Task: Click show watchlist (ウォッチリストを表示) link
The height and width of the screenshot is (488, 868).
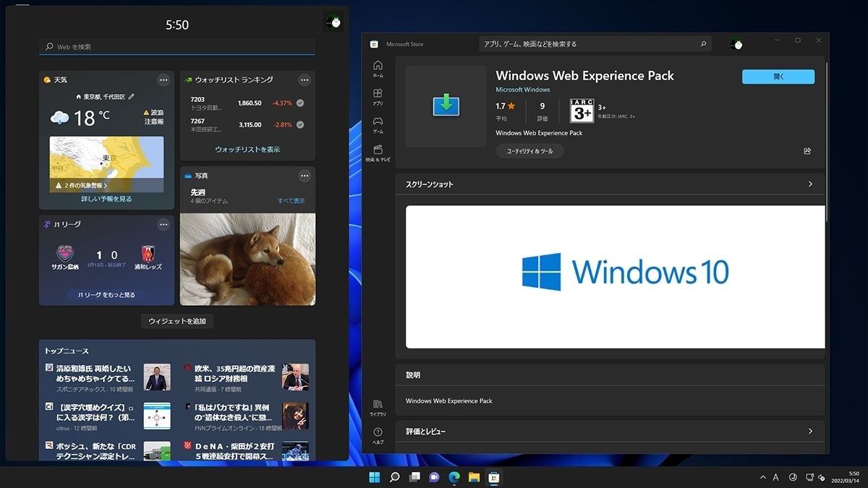Action: point(247,150)
